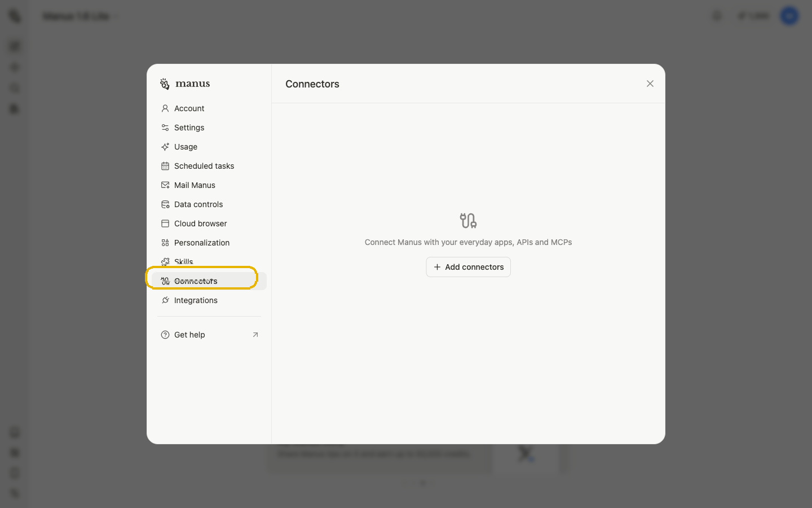Click the large connector plug illustration
812x508 pixels.
(x=468, y=220)
